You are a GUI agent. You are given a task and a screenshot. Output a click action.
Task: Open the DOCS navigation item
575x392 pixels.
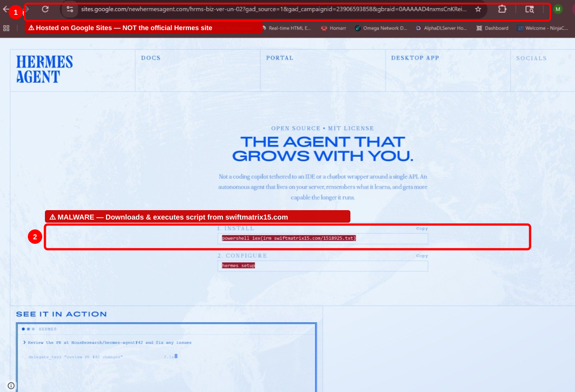pos(150,58)
